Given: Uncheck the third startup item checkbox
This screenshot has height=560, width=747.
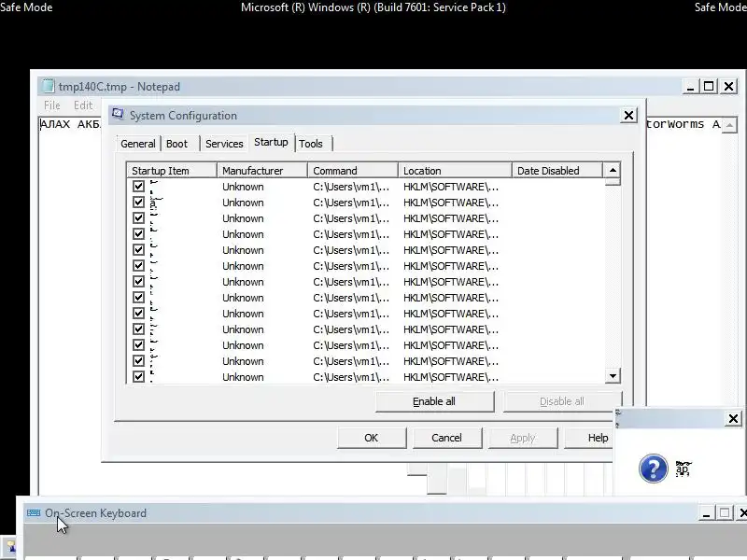Looking at the screenshot, I should 138,218.
